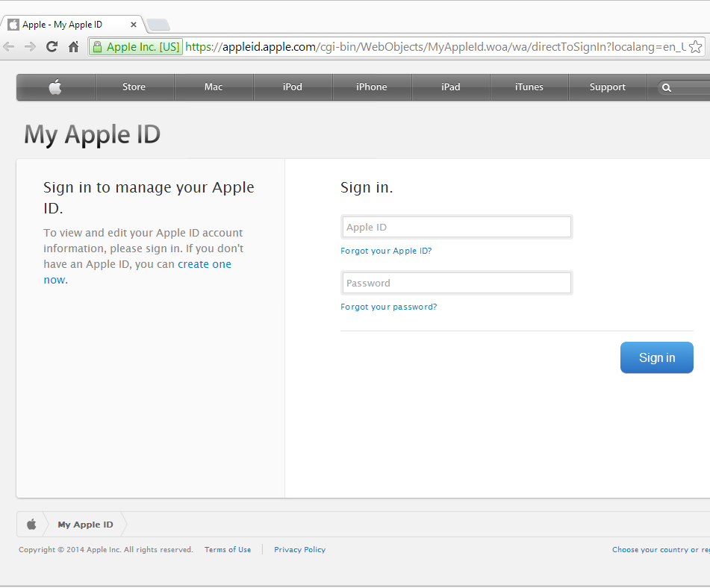Viewport: 710px width, 588px height.
Task: Open the iTunes menu item
Action: click(x=529, y=87)
